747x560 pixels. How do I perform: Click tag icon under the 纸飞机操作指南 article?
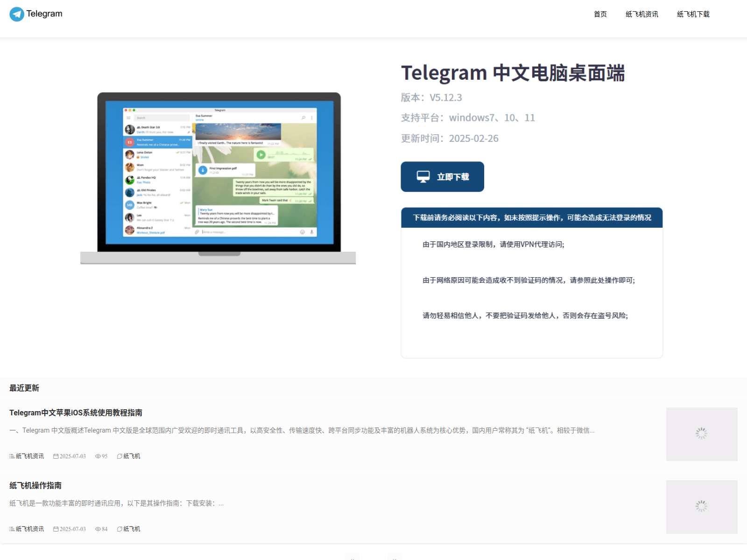point(120,529)
